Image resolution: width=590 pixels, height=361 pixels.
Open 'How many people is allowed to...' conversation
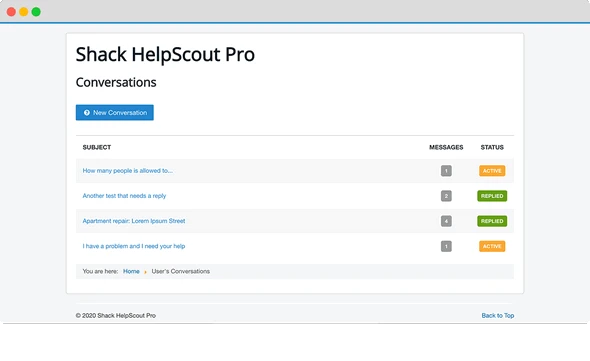point(128,171)
